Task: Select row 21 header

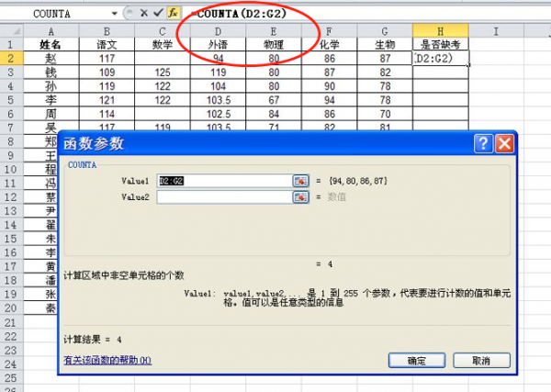Action: click(11, 322)
